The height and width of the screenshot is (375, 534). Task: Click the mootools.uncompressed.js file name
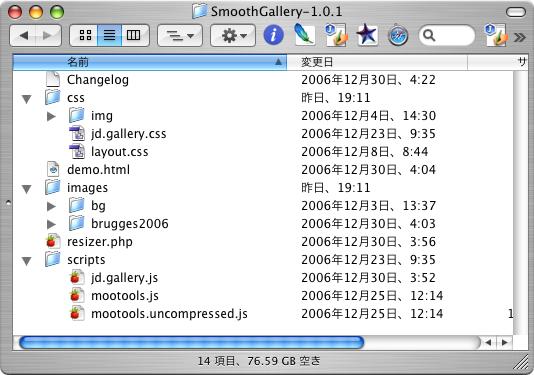169,314
